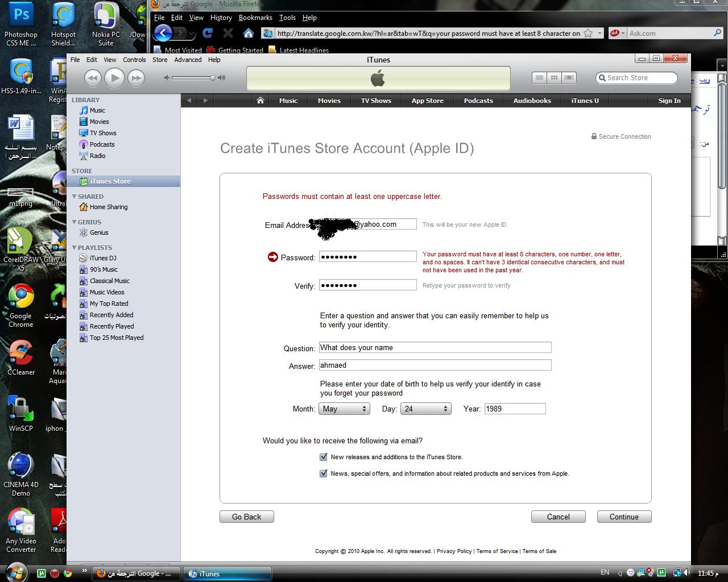Open the Month dropdown
Screen dimensions: 728x582
point(344,409)
